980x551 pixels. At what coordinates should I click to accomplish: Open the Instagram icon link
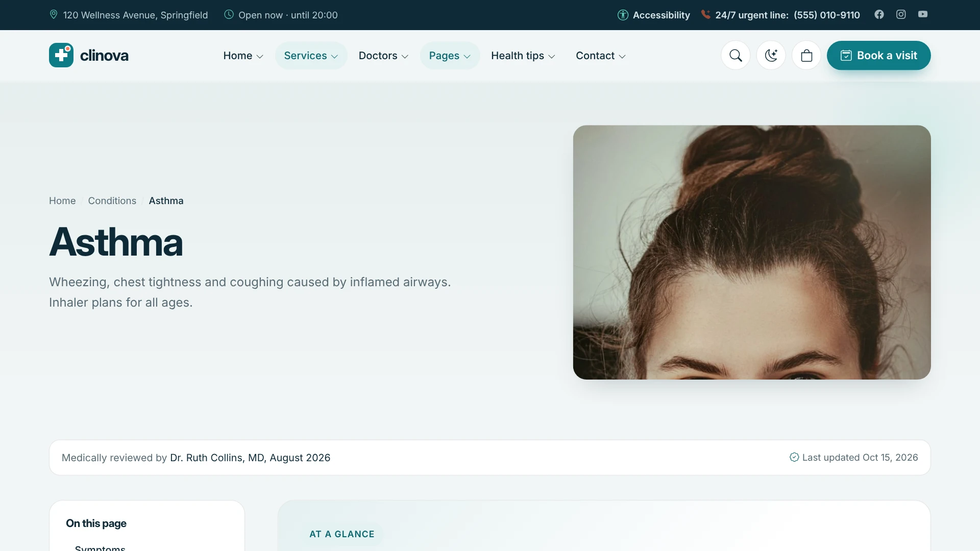pyautogui.click(x=901, y=14)
